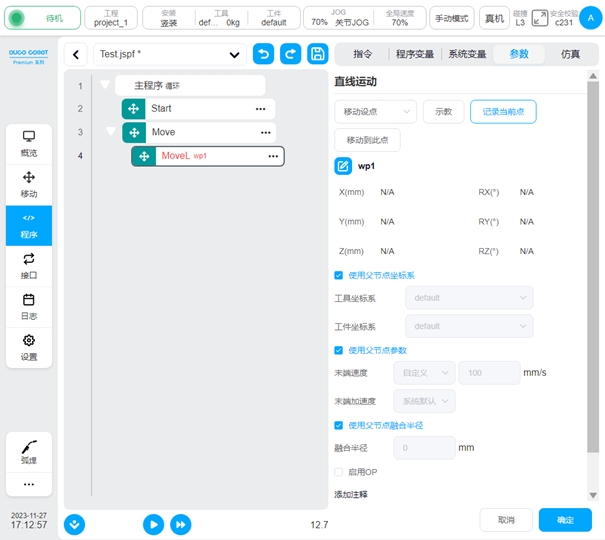Switch to the 程序变量 tab

pos(413,55)
